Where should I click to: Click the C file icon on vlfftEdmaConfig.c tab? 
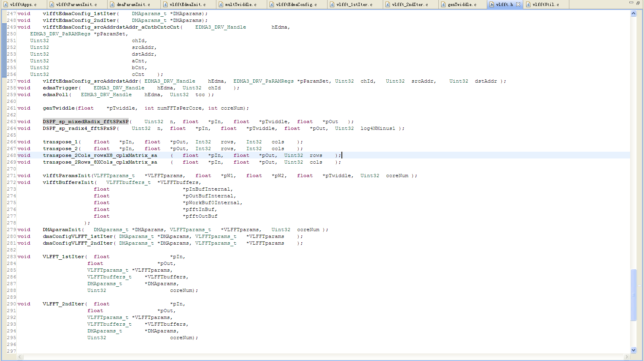click(272, 4)
